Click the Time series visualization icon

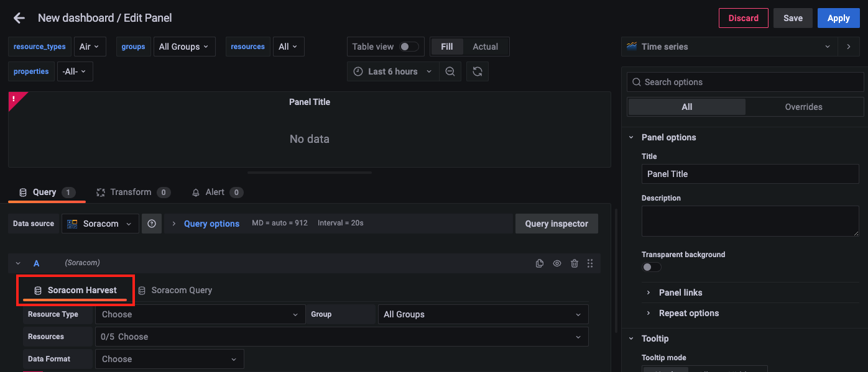point(632,47)
